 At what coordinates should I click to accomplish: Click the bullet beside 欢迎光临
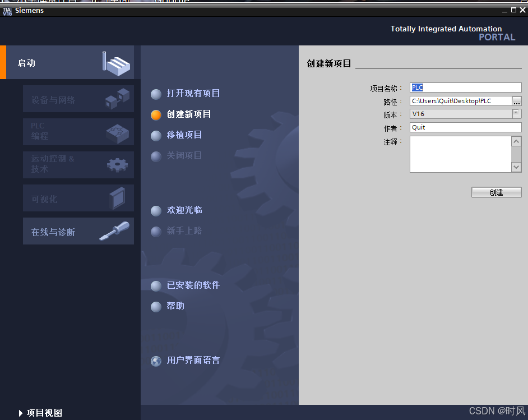click(x=156, y=211)
